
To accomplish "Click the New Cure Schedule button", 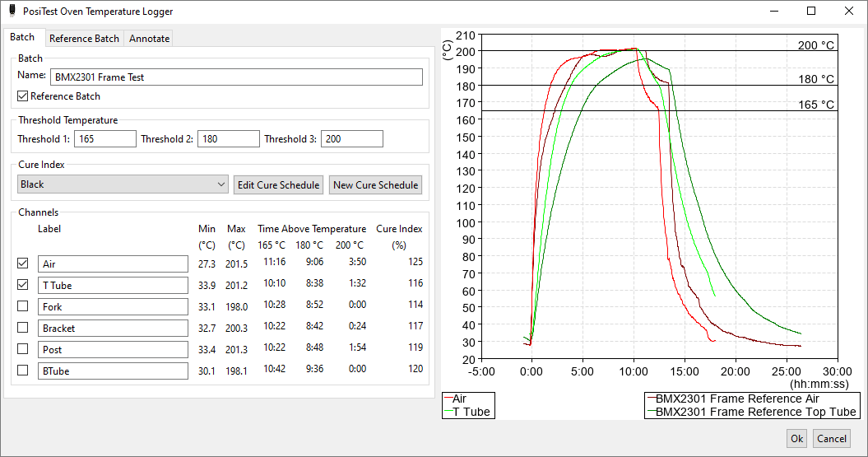I will [375, 185].
